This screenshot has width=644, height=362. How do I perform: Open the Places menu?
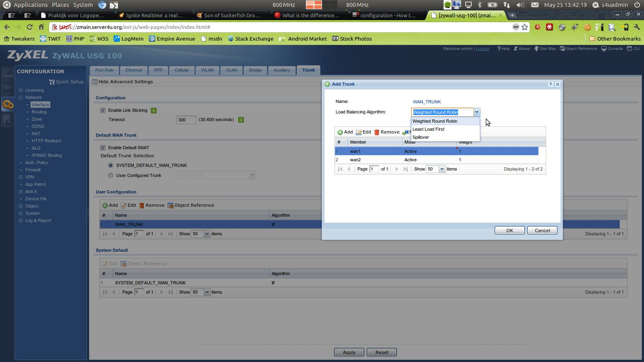(60, 5)
